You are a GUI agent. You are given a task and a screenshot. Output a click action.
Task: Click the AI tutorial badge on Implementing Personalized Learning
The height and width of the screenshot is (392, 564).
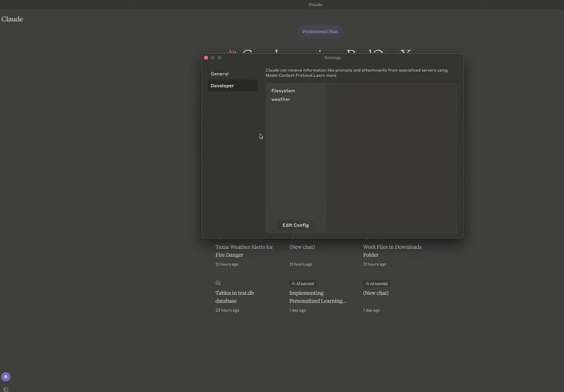[x=302, y=283]
